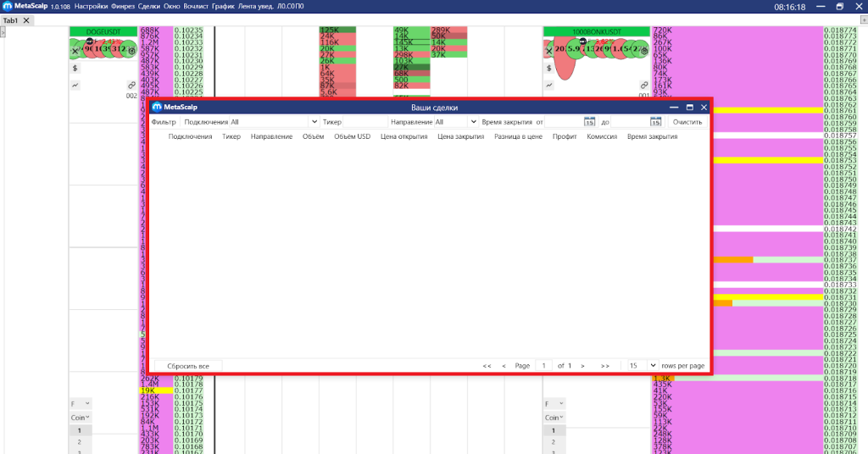Sort by Комиссия column header

602,136
